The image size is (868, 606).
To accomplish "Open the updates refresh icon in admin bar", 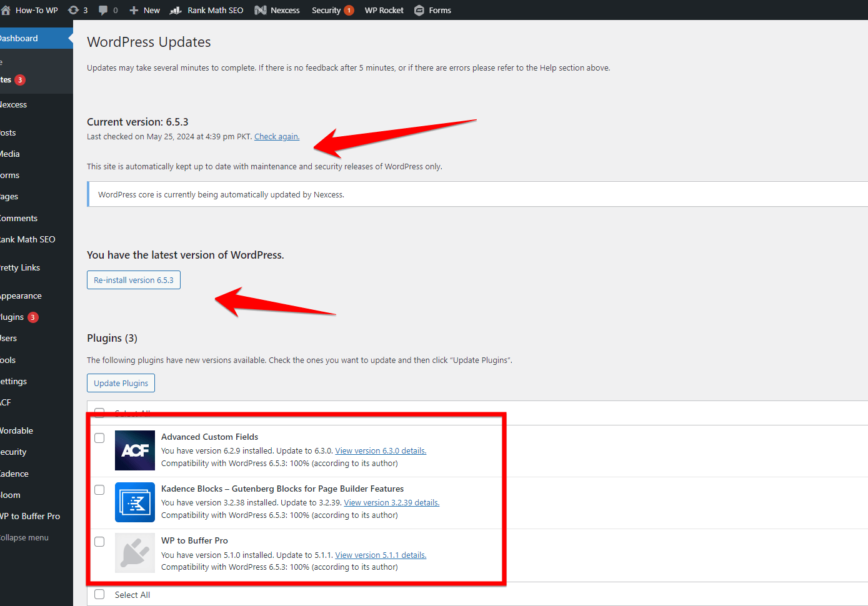I will tap(73, 10).
